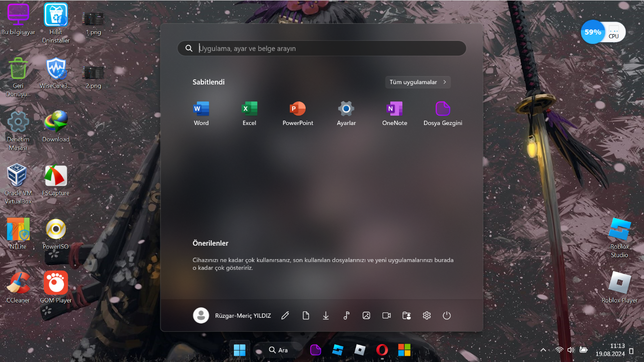Open Dosya Gezgini pinned app
644x362 pixels.
(x=443, y=113)
